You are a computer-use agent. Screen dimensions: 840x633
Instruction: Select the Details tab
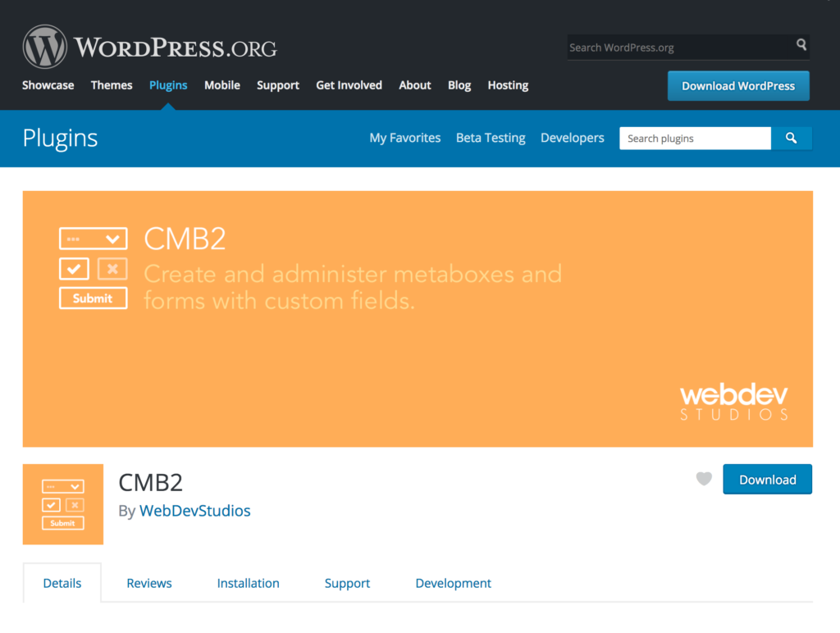(x=62, y=583)
